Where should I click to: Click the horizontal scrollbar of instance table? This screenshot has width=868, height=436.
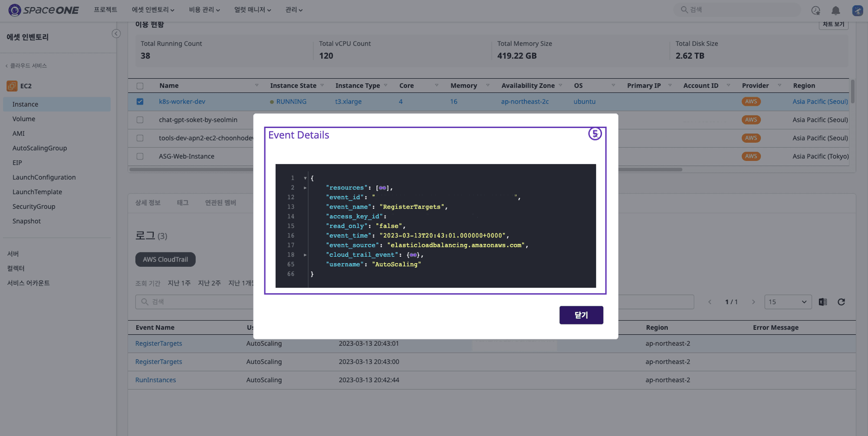click(x=406, y=170)
